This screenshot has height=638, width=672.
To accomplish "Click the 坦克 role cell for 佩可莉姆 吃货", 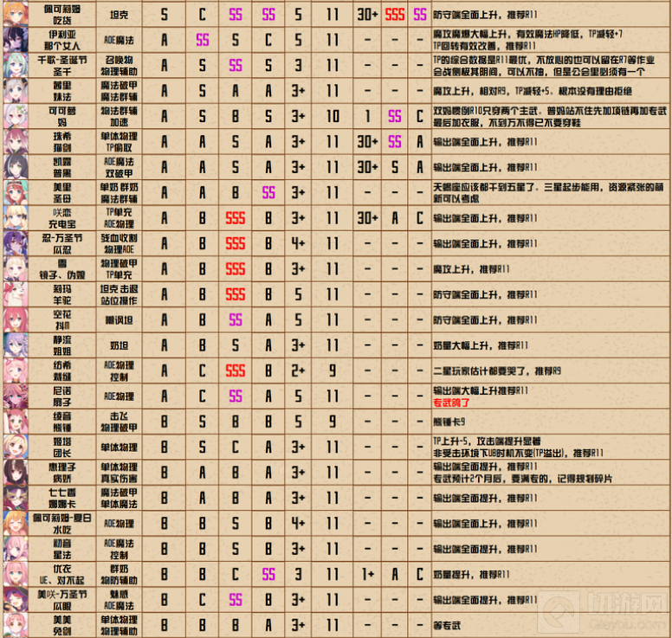I will (x=120, y=15).
